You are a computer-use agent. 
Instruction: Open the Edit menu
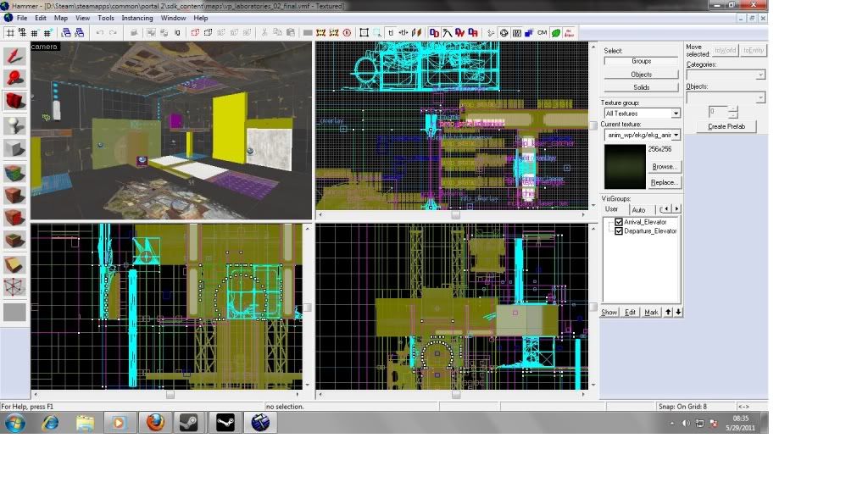click(x=41, y=18)
